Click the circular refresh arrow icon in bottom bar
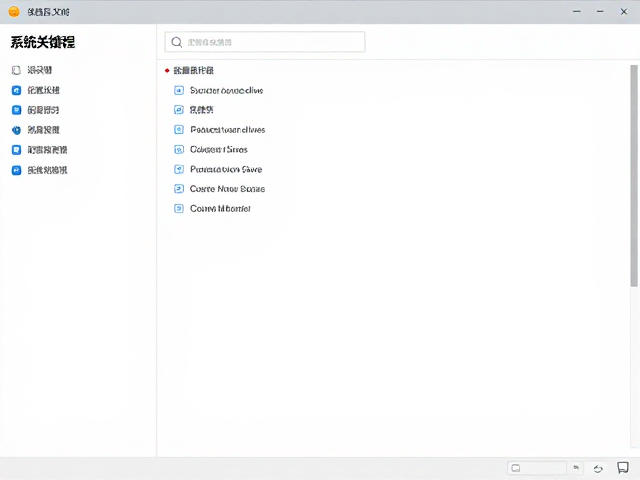Viewport: 640px width, 480px height. (598, 469)
